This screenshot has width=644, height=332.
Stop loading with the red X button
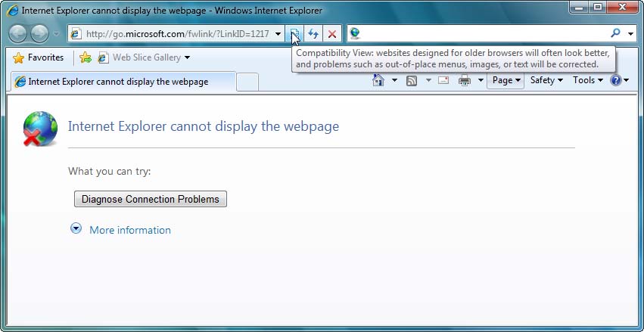click(332, 33)
